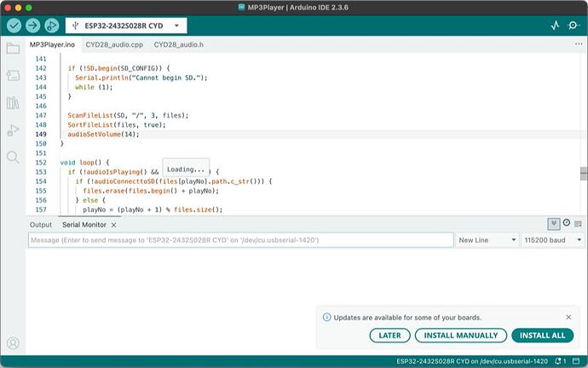Close the Serial Monitor tab
The image size is (588, 368).
coord(113,225)
